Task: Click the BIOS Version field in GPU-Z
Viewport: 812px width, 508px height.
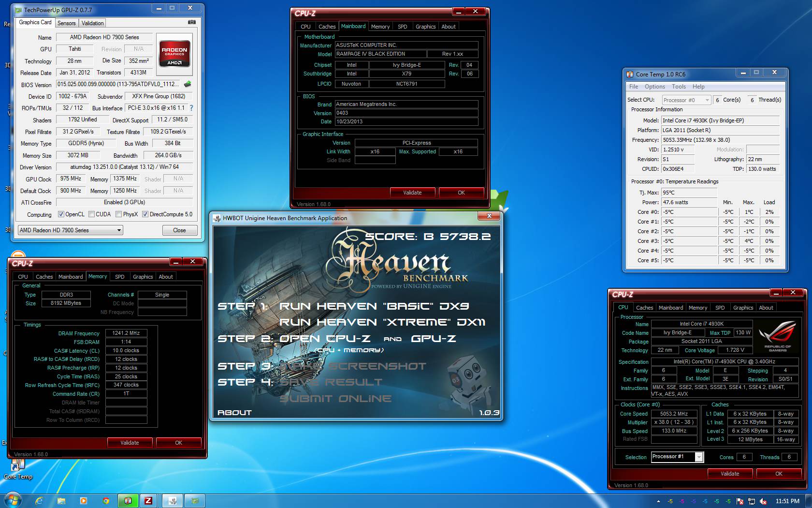Action: [118, 84]
